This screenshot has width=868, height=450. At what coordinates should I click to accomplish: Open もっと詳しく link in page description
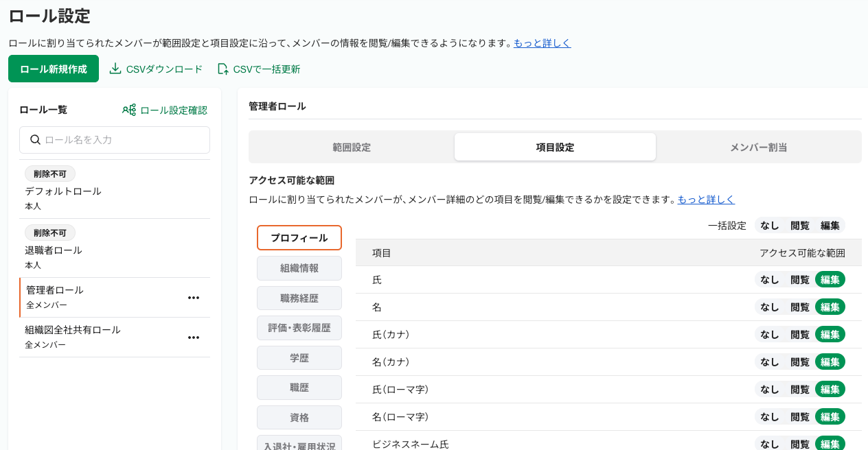point(542,43)
